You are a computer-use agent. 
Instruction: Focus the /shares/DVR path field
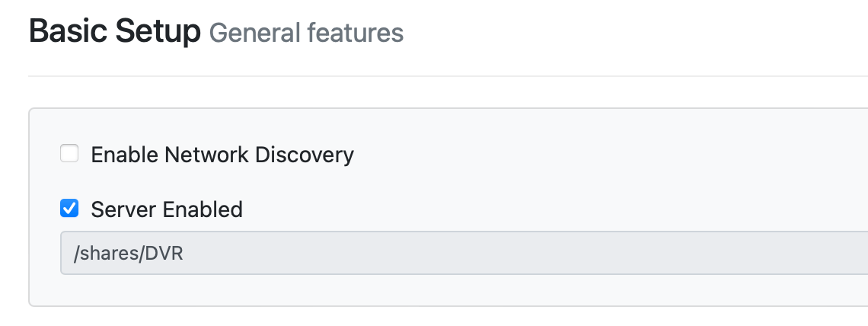[x=457, y=253]
